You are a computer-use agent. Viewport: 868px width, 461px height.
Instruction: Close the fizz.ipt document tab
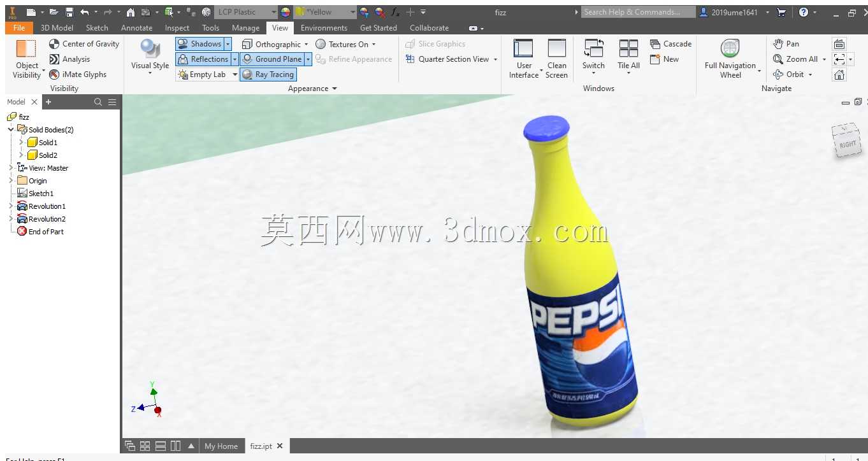pyautogui.click(x=279, y=446)
